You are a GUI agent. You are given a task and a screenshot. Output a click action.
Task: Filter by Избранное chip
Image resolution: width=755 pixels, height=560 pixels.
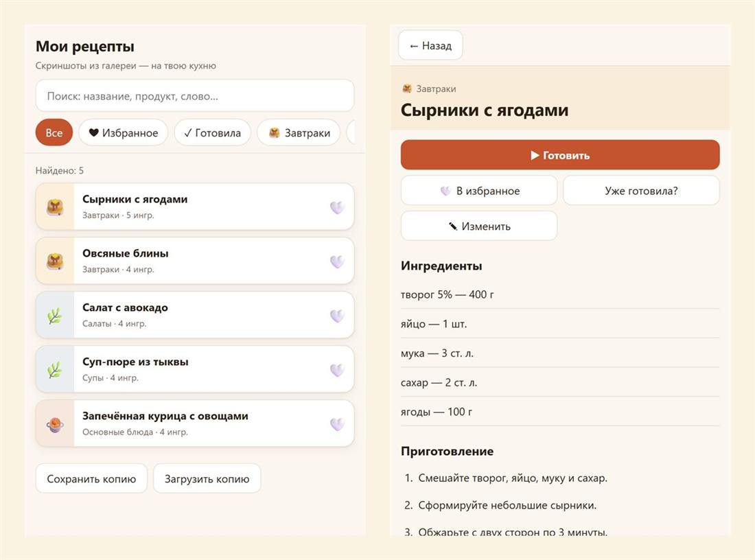coord(124,132)
